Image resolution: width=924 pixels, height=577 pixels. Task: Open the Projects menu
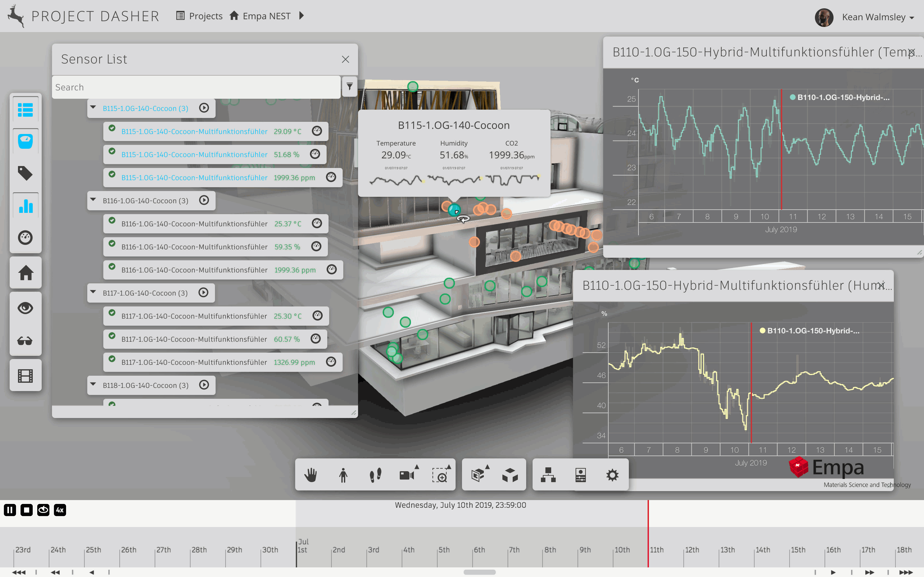point(199,16)
